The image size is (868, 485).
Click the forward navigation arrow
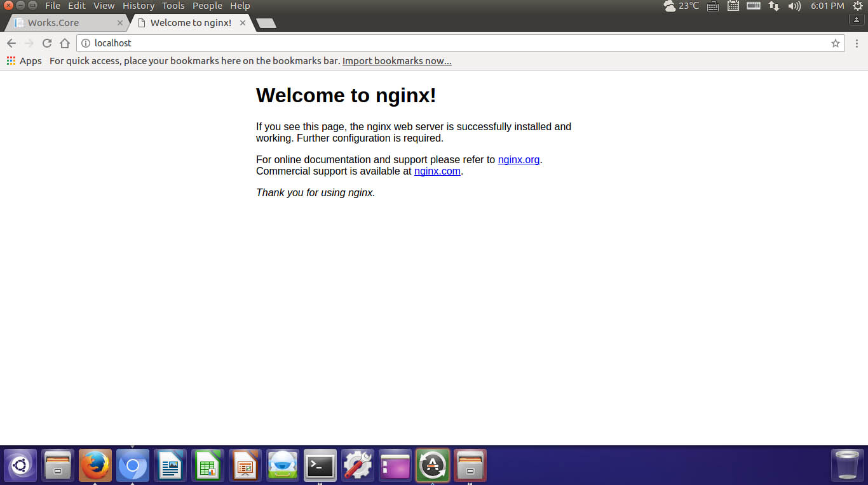coord(29,43)
